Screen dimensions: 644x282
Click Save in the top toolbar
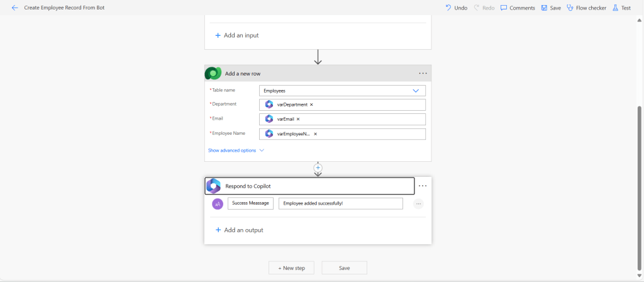(550, 8)
